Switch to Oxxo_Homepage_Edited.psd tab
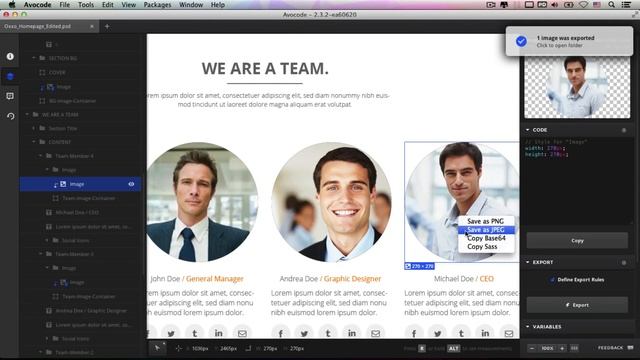Screen dimensions: 640x360 (x=48, y=26)
